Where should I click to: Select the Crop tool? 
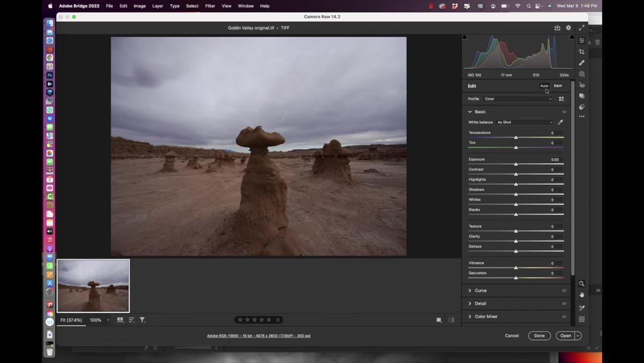click(582, 52)
